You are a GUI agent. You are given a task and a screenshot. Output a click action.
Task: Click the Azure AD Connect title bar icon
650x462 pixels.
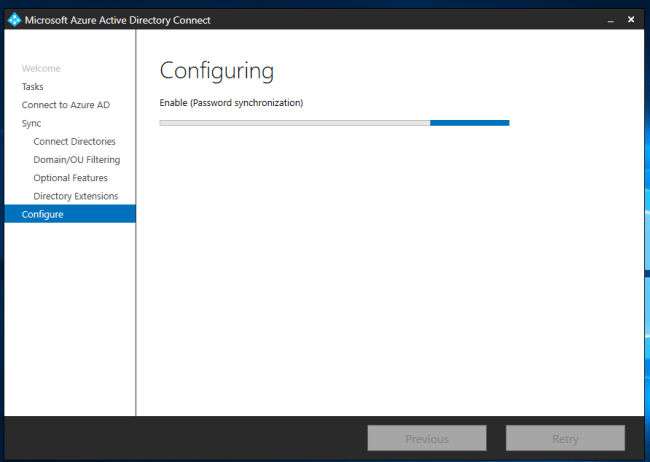click(15, 19)
